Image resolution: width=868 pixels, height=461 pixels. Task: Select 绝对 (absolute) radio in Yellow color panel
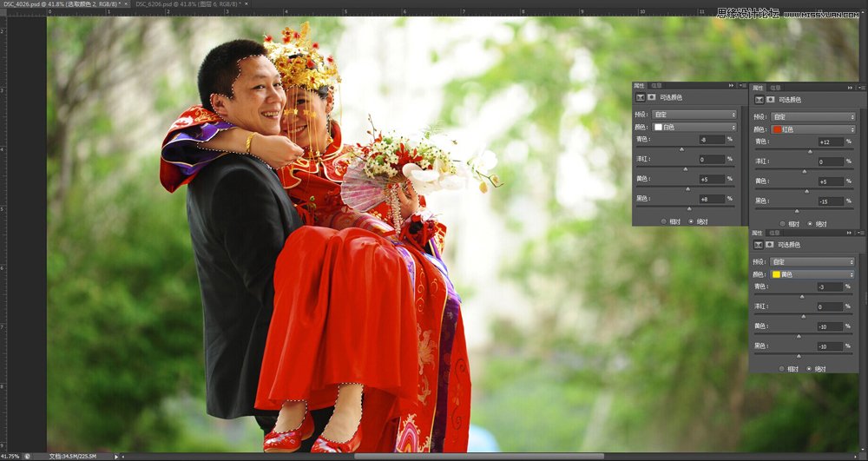coord(809,369)
